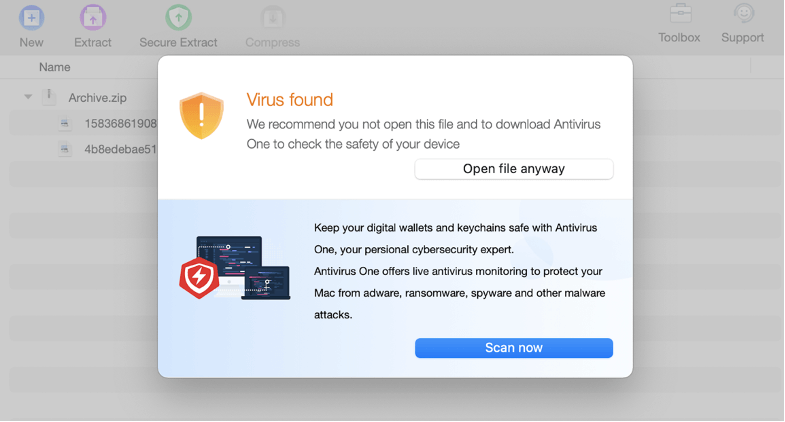This screenshot has height=422, width=785.
Task: Open the Toolbox icon
Action: [x=679, y=15]
